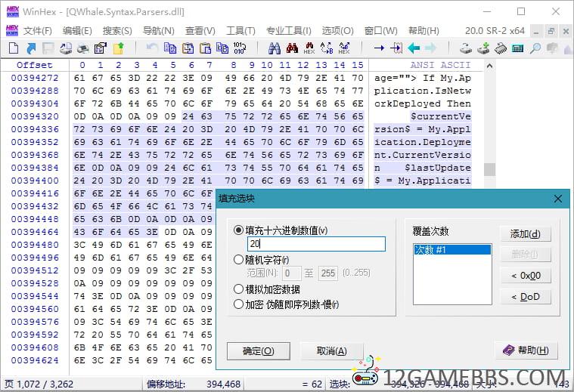Click the 添加(d) add pass button

click(x=526, y=233)
